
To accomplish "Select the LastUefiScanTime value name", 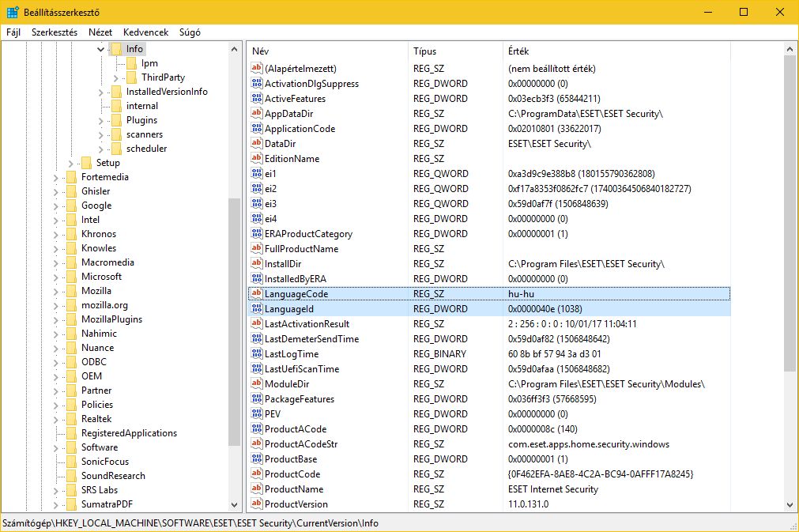I will [x=302, y=369].
